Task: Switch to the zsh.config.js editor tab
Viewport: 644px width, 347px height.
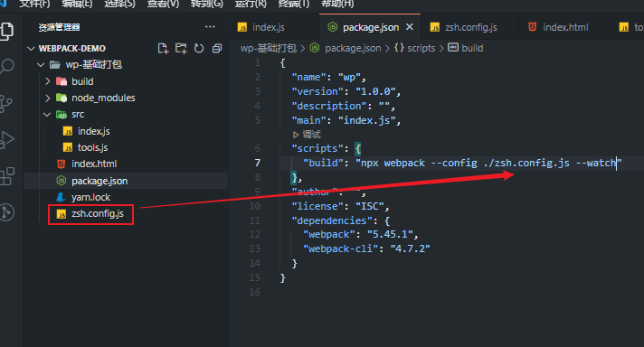Action: [470, 27]
